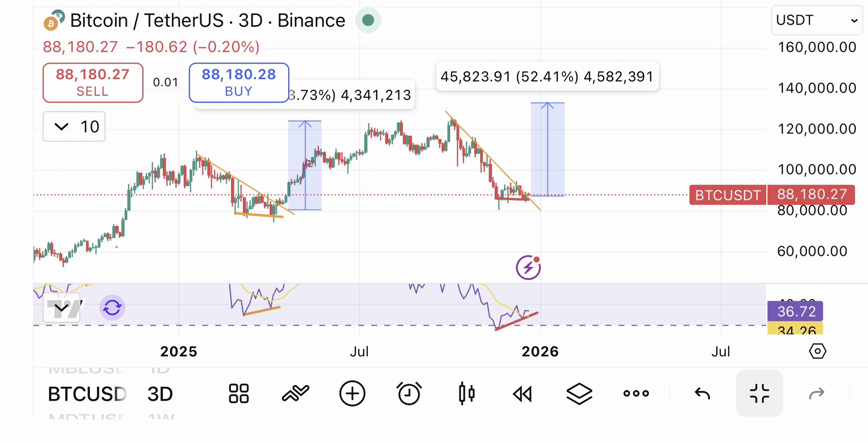This screenshot has width=868, height=443.
Task: Open the USDT currency dropdown
Action: click(x=816, y=20)
